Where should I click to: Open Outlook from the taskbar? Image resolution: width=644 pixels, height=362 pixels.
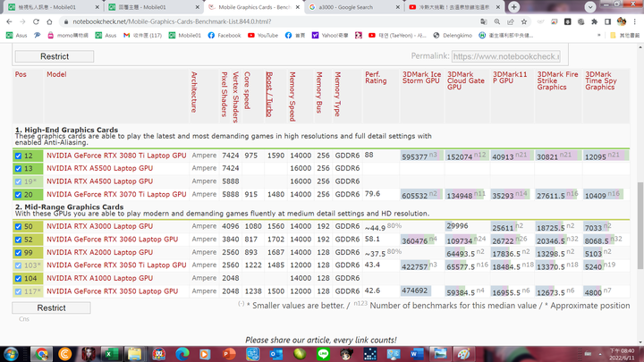(x=276, y=354)
